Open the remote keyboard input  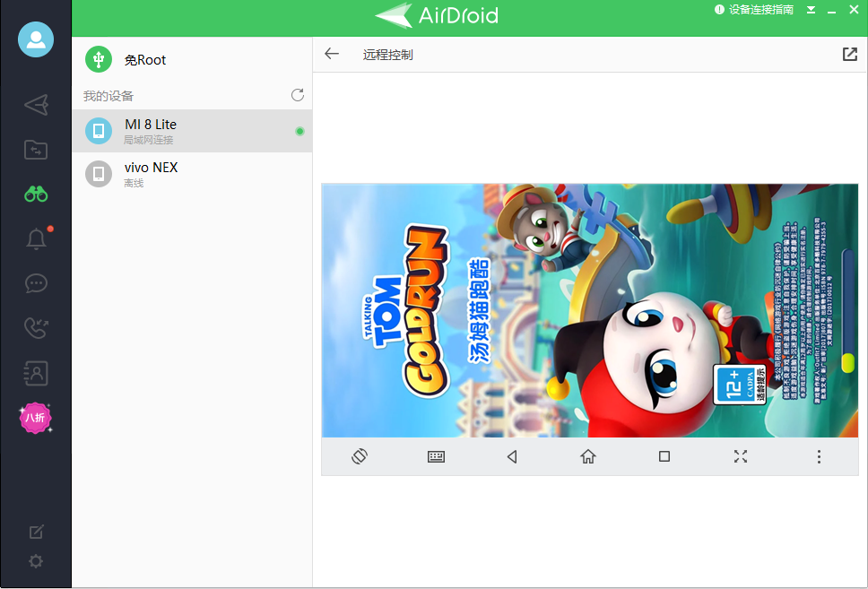tap(436, 456)
